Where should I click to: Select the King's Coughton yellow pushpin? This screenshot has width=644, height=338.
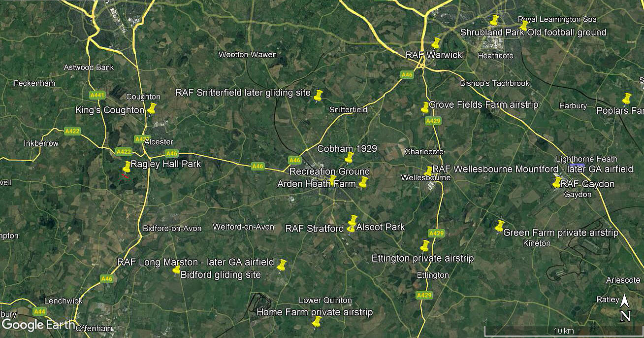[x=152, y=108]
